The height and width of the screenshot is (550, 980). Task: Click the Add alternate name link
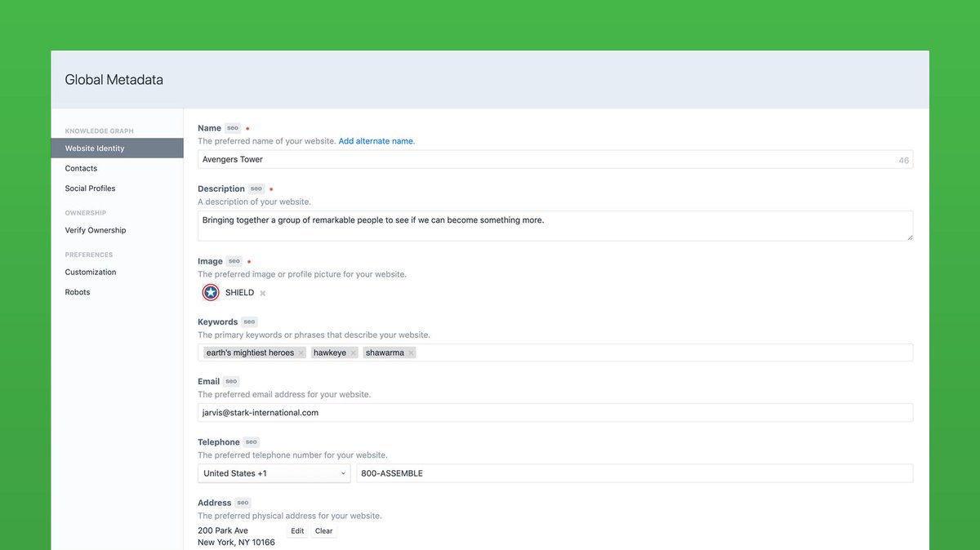point(376,140)
